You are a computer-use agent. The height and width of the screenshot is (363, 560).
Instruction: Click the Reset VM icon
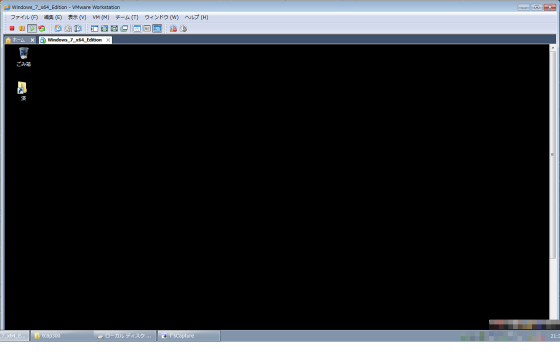(x=42, y=29)
